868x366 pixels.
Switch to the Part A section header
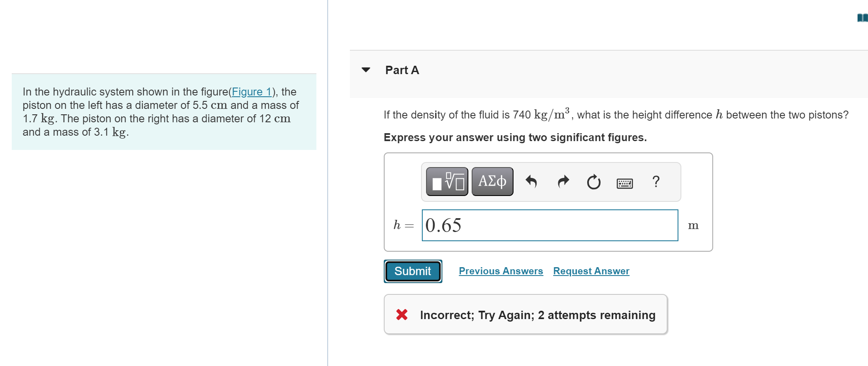pos(401,70)
